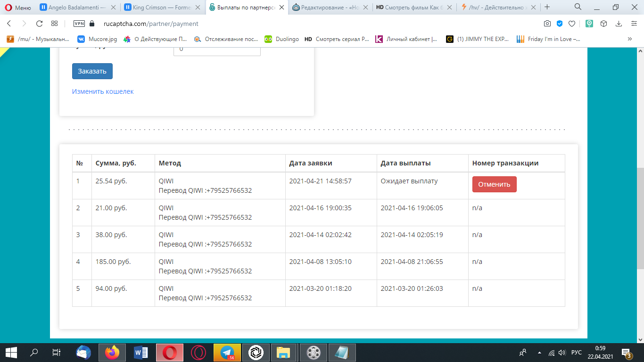
Task: Open the Speed Dial start page
Action: click(x=55, y=24)
